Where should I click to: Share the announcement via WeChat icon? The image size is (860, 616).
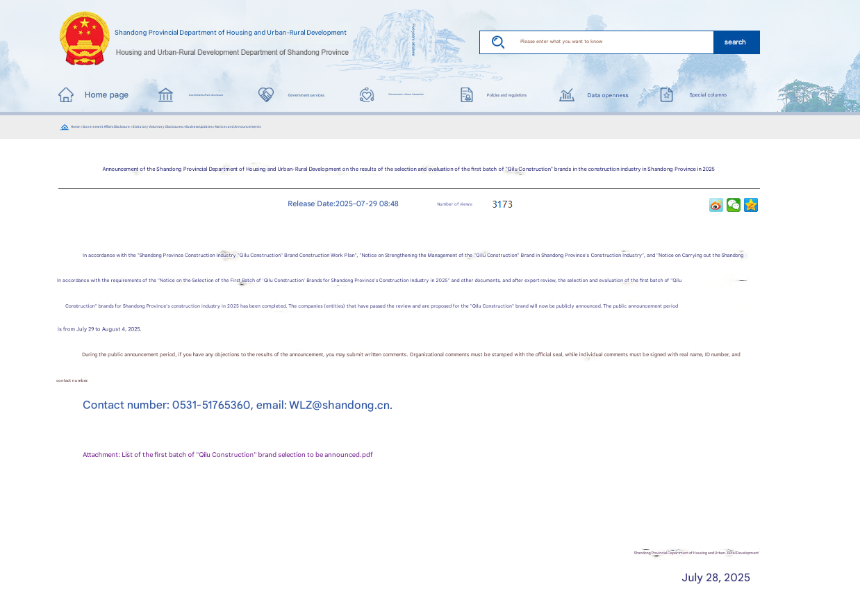coord(734,205)
